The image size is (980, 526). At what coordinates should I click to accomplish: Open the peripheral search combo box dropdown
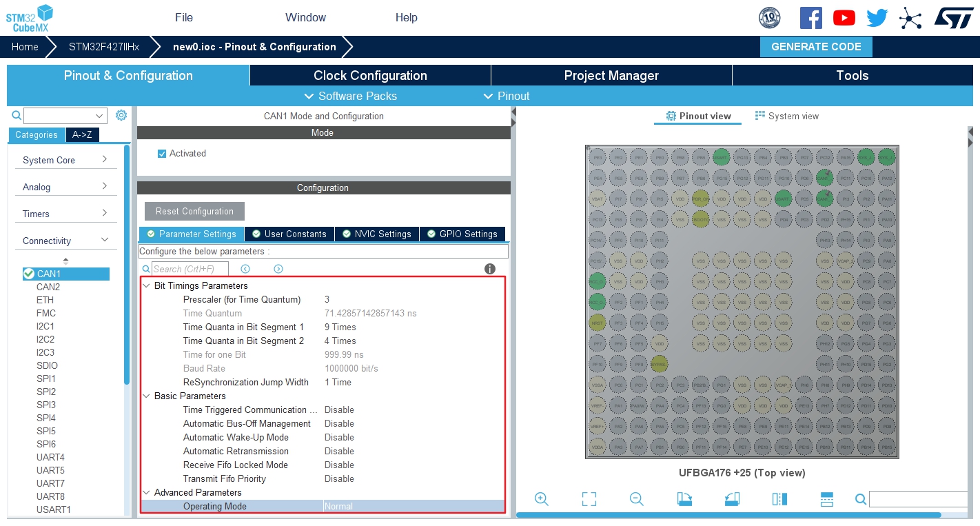click(x=100, y=116)
